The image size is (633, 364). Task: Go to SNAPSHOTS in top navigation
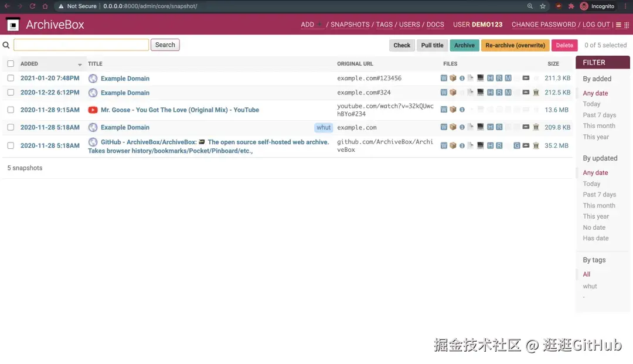click(350, 25)
